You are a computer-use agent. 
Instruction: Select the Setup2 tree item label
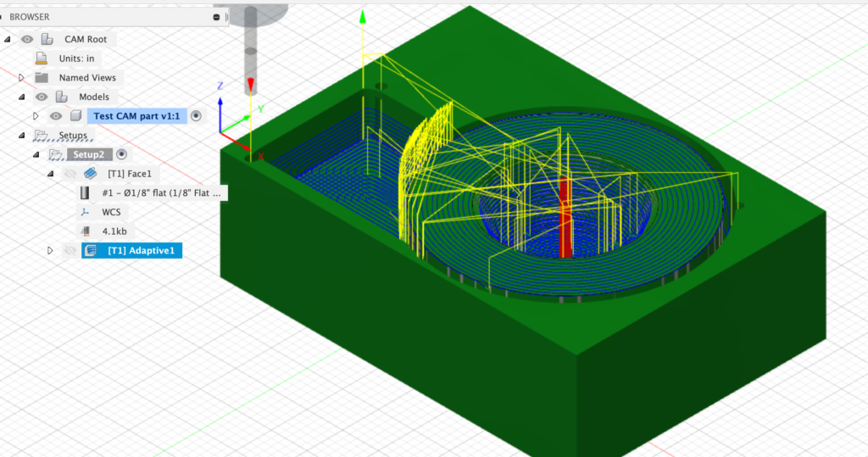89,154
